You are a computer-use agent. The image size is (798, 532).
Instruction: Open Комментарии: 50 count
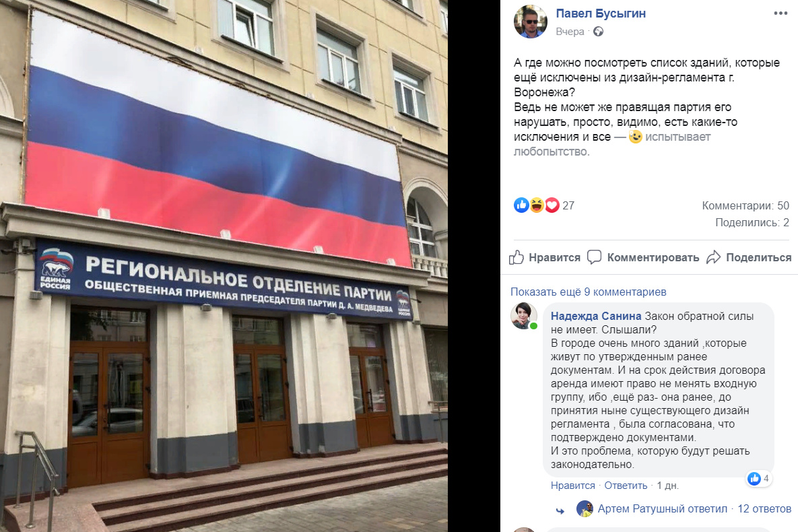tap(745, 205)
